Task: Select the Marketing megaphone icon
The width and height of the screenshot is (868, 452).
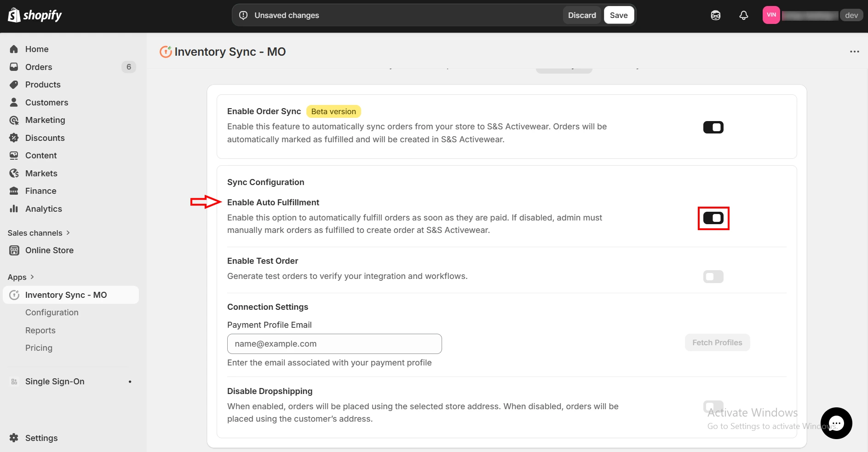Action: click(x=14, y=120)
